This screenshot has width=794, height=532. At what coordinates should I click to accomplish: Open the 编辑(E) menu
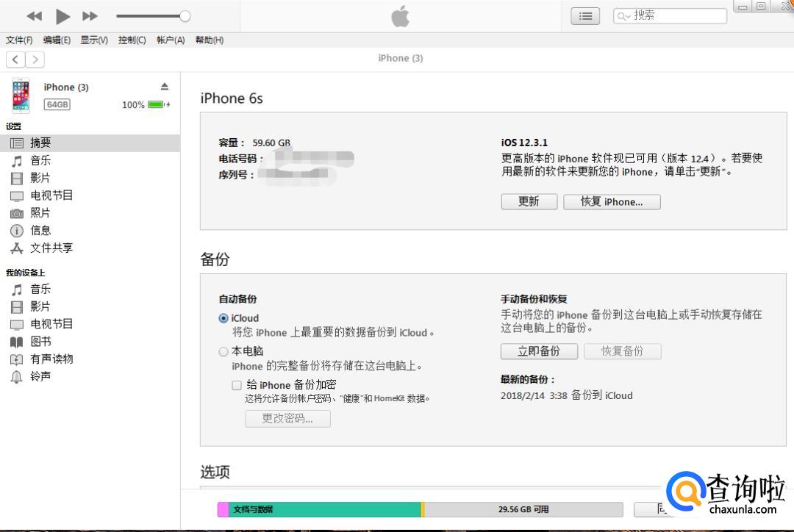tap(57, 40)
